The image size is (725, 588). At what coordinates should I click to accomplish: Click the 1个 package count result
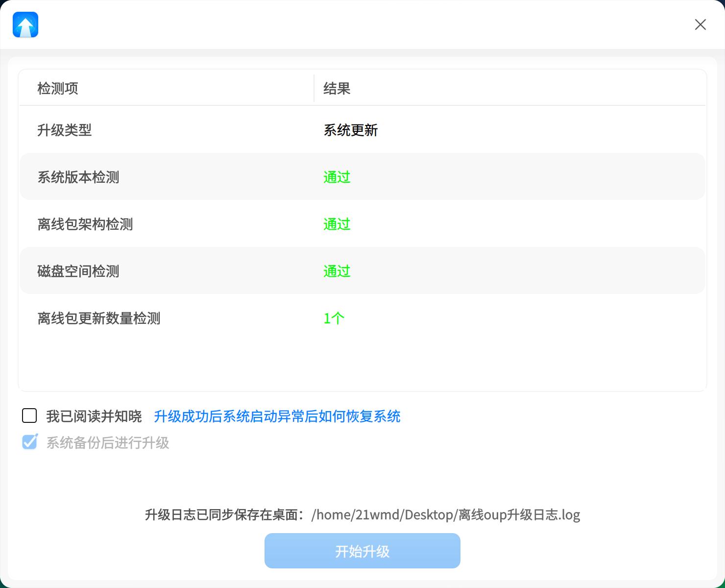[334, 318]
